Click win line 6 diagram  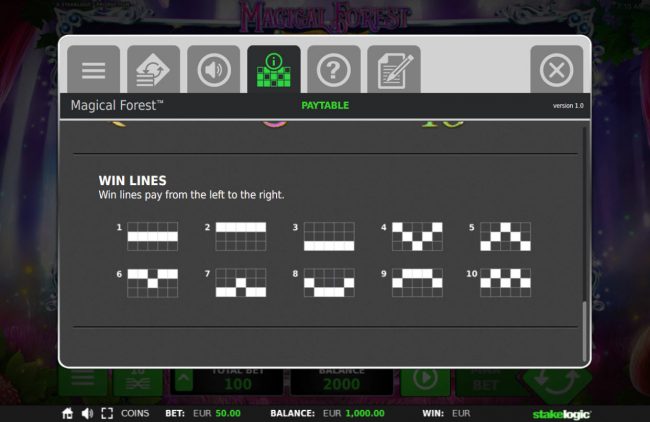[x=153, y=283]
